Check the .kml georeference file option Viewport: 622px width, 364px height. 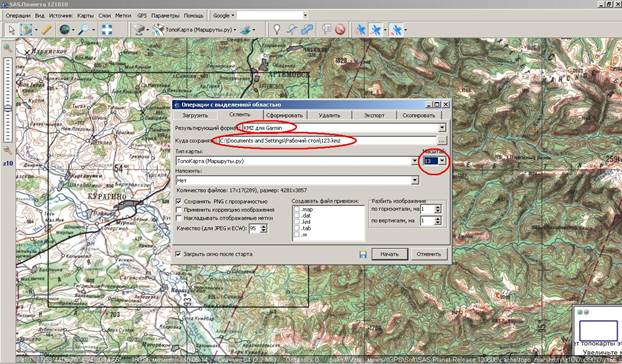(297, 222)
